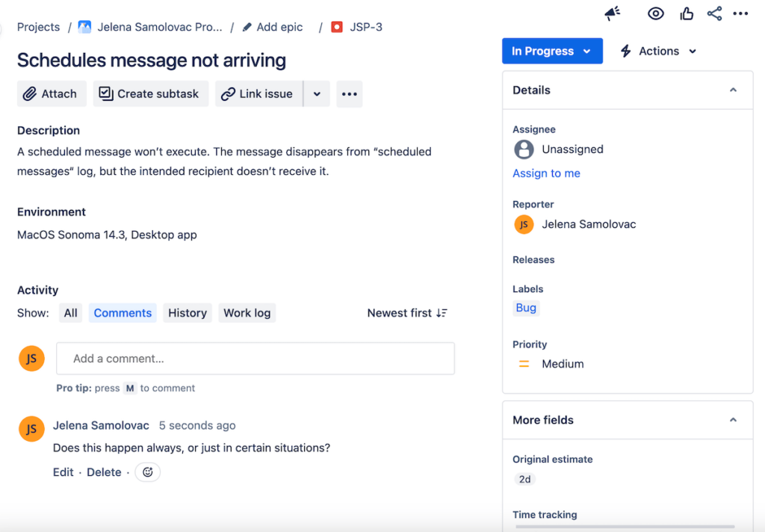Click the Bug label tag
The image size is (765, 532).
pos(526,307)
